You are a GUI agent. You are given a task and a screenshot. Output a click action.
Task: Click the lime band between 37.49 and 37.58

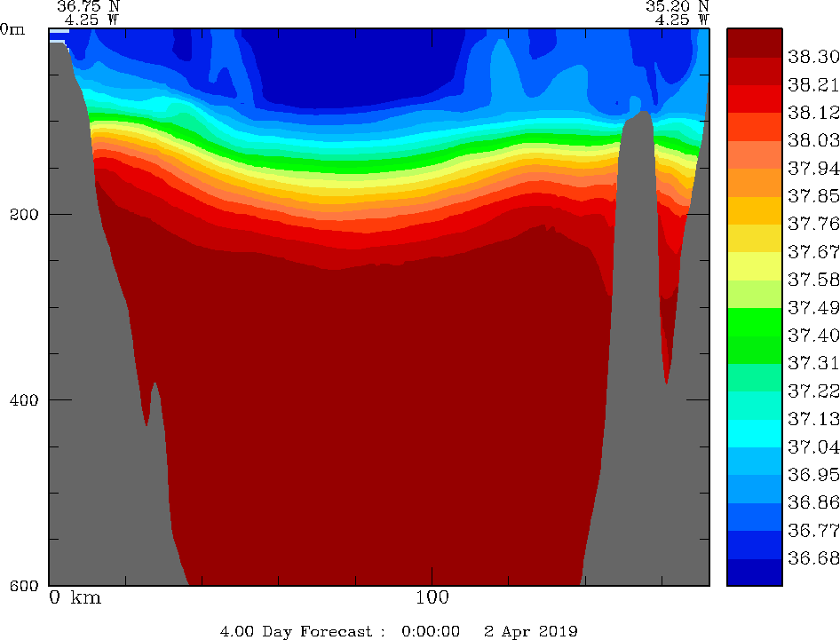754,294
